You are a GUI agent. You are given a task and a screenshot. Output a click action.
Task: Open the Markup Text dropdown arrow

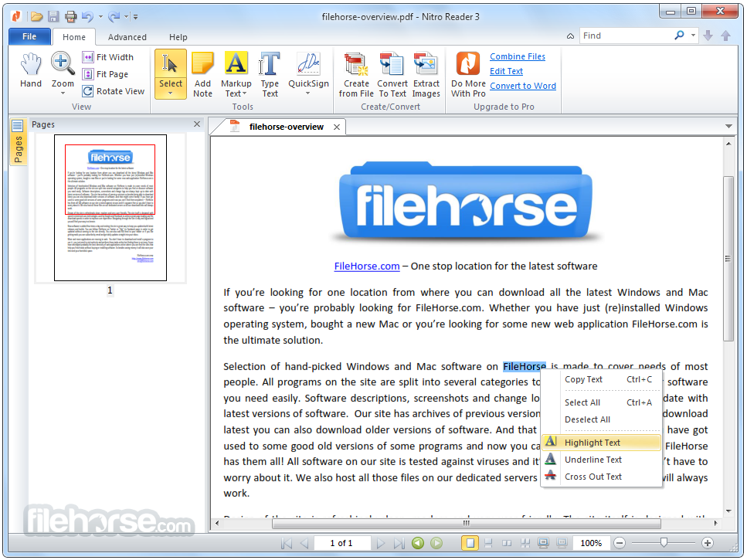pos(244,93)
